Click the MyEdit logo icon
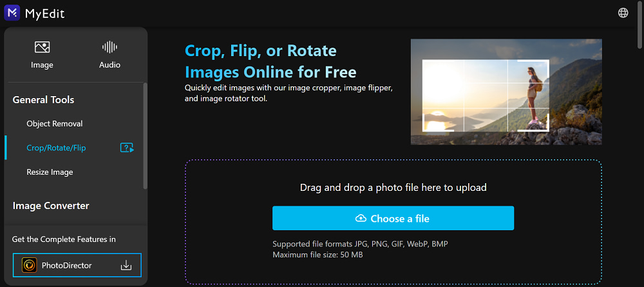Image resolution: width=644 pixels, height=287 pixels. click(x=12, y=13)
